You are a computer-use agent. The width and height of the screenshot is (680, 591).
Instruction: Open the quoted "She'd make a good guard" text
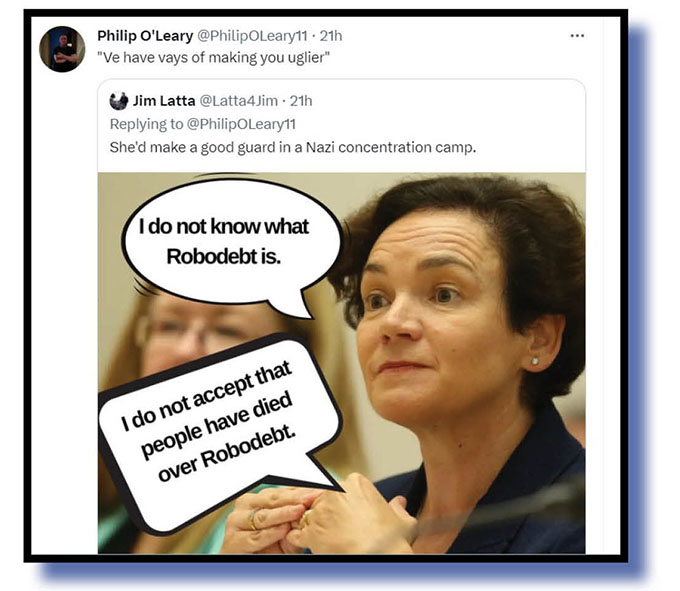[293, 148]
